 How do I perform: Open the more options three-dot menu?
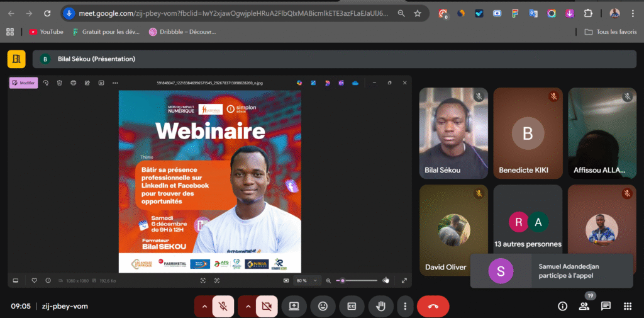(405, 306)
